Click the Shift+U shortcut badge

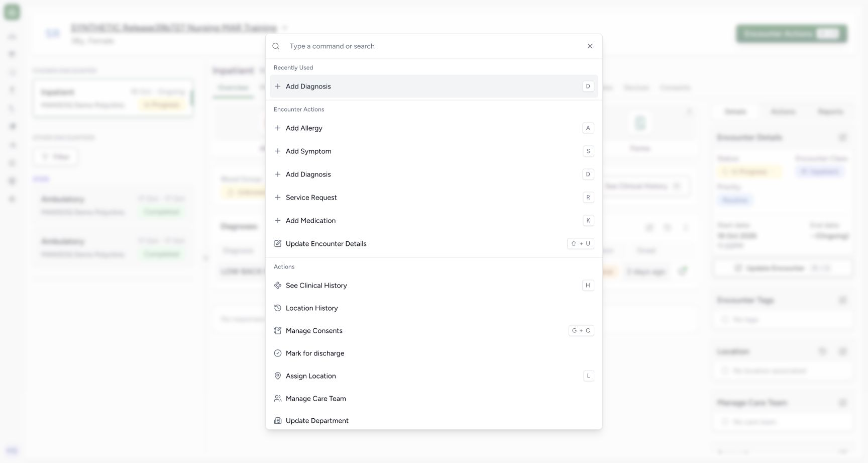tap(581, 244)
